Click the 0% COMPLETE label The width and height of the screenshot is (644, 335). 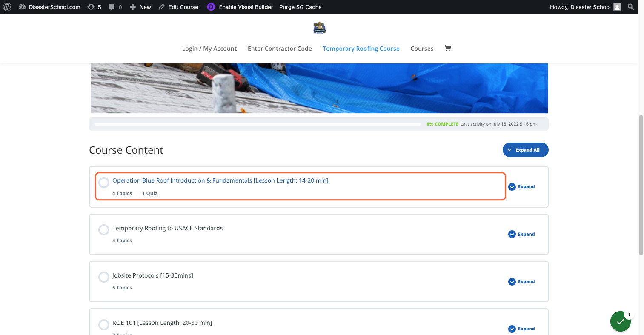[x=442, y=124]
